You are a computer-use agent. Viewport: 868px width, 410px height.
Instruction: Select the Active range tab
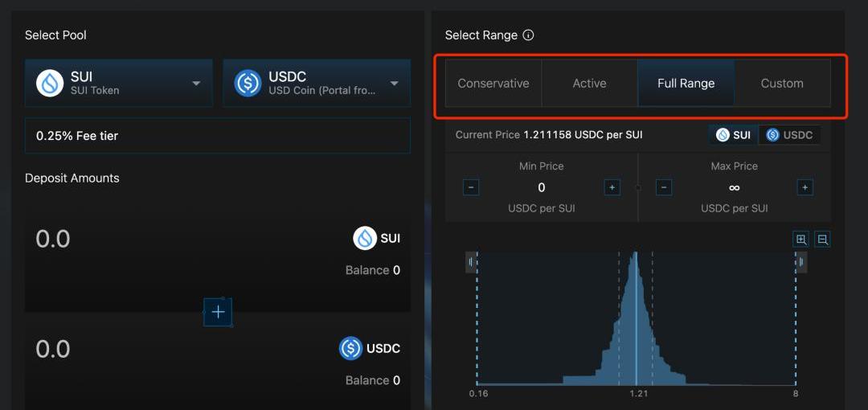(589, 83)
